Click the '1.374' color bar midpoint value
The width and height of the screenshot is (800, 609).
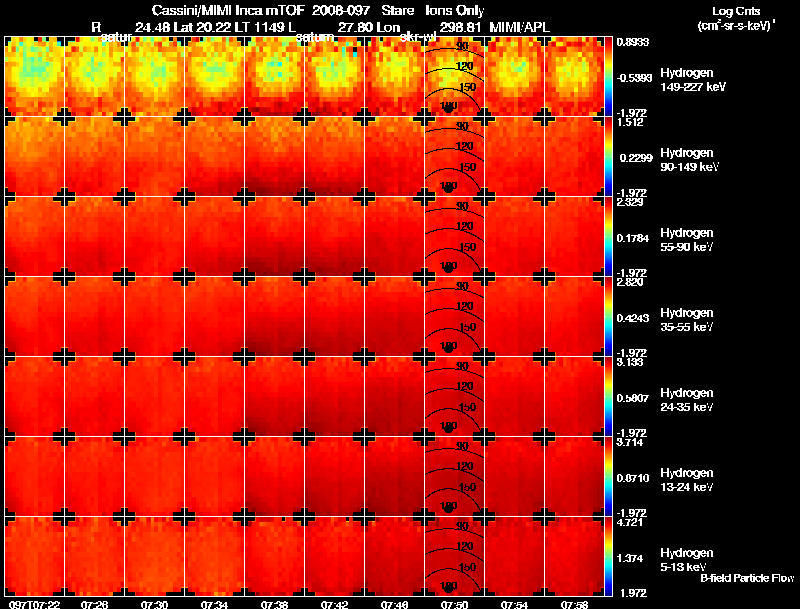pyautogui.click(x=630, y=559)
